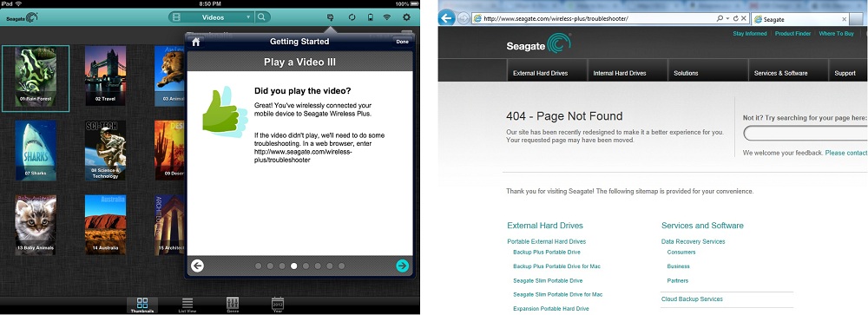Tap the home icon in Getting Started

(195, 42)
